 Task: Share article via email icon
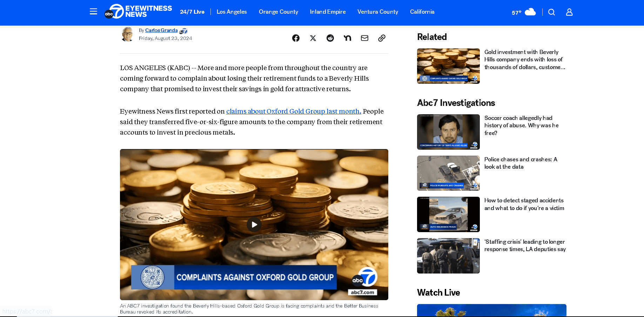[364, 38]
